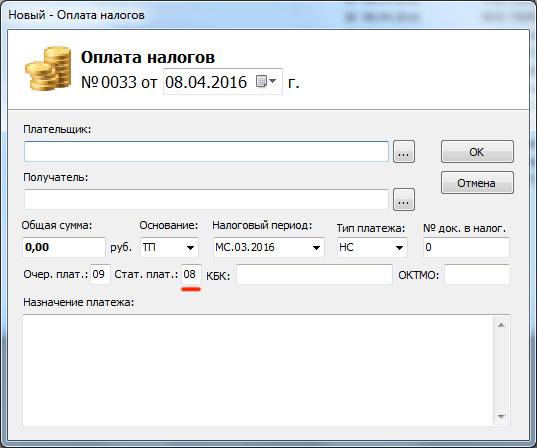Select the Стат. плат. field showing 08
537x448 pixels.
(191, 274)
